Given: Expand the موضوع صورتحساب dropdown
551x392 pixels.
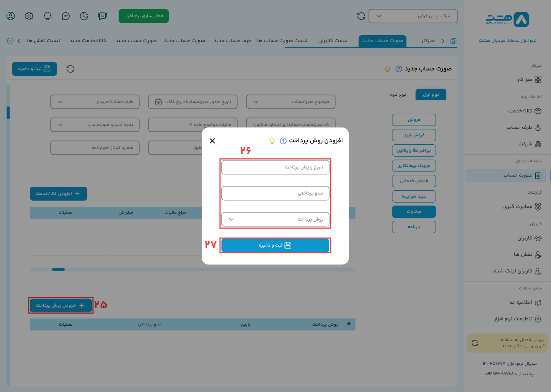Looking at the screenshot, I should pyautogui.click(x=290, y=102).
